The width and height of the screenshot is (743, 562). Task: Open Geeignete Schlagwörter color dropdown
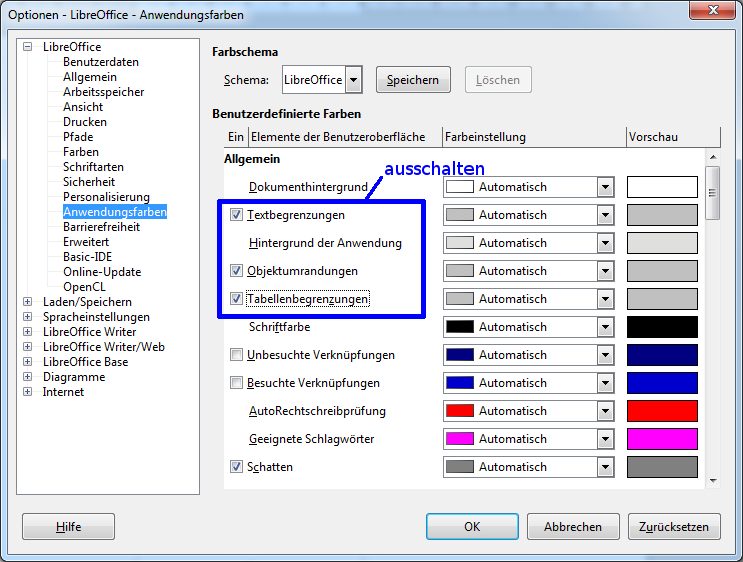605,438
